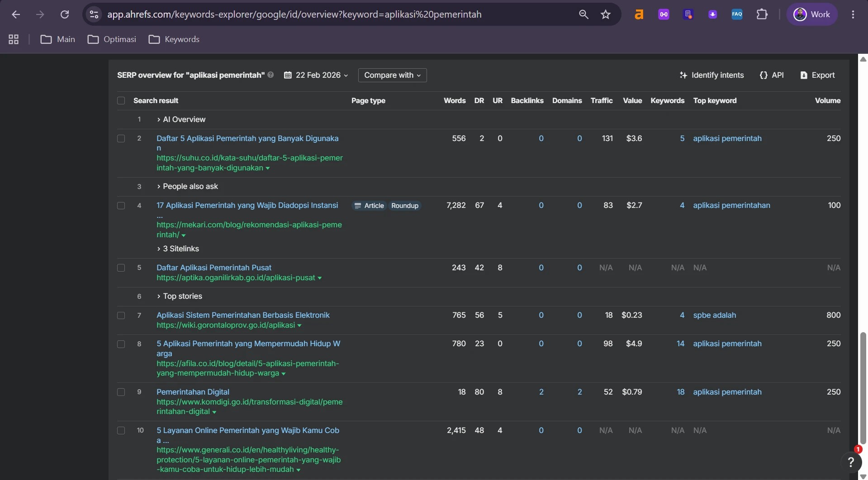Open the Main bookmarks folder
This screenshot has width=868, height=480.
(58, 39)
